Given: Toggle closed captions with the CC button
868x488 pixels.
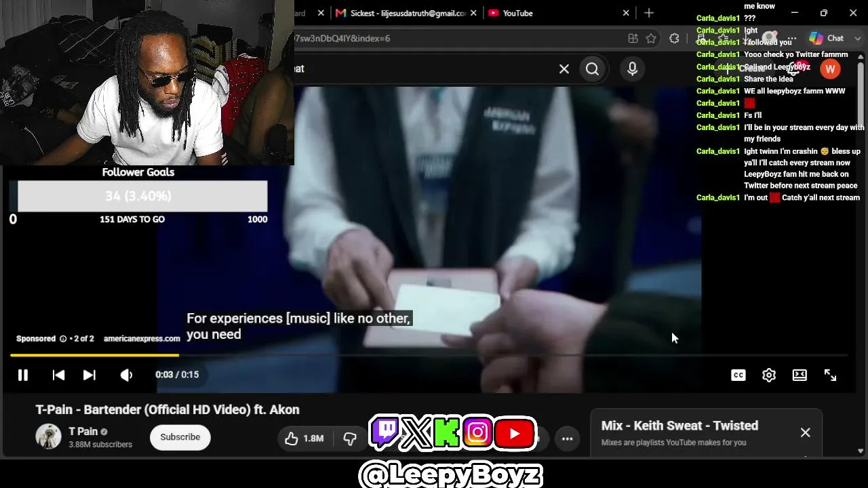Looking at the screenshot, I should [x=738, y=375].
